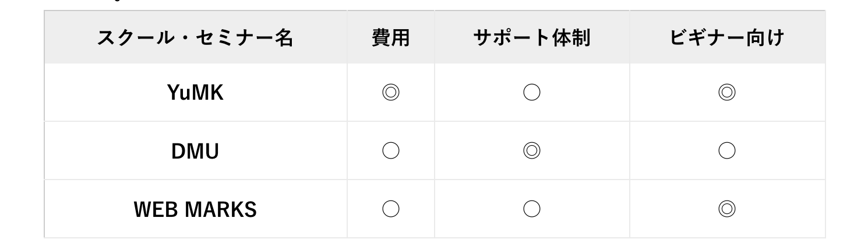Image resolution: width=868 pixels, height=246 pixels.
Task: Click the 体制 text in the header
Action: point(570,37)
